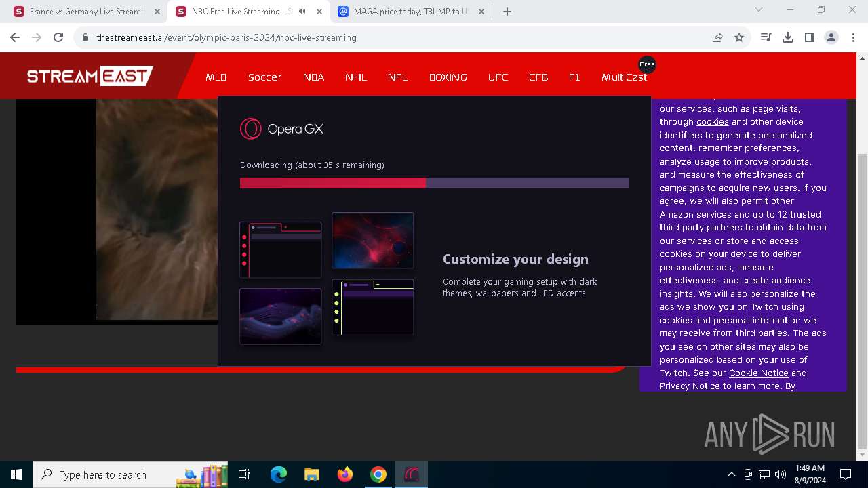Show hidden system tray icons

731,474
